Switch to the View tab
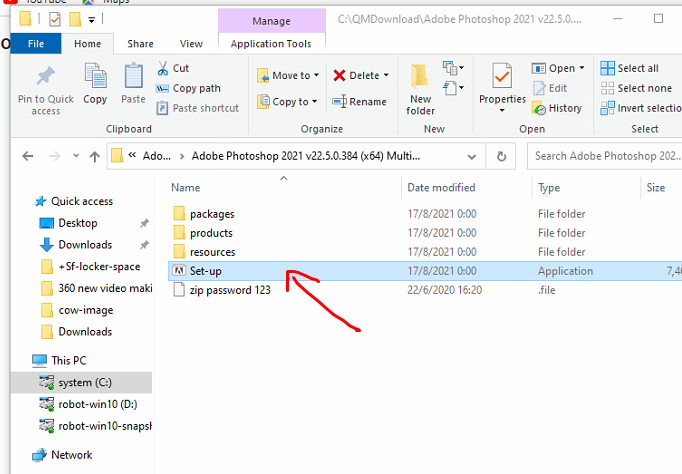682x474 pixels. click(x=191, y=44)
